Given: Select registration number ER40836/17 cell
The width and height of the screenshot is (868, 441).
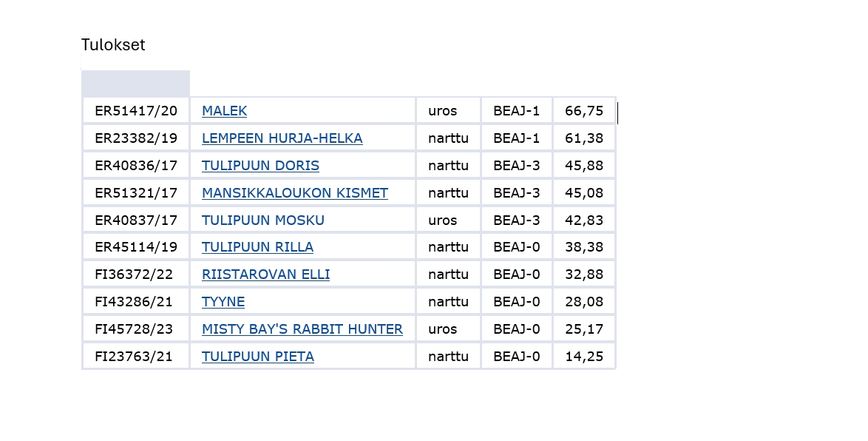Looking at the screenshot, I should pyautogui.click(x=136, y=166).
